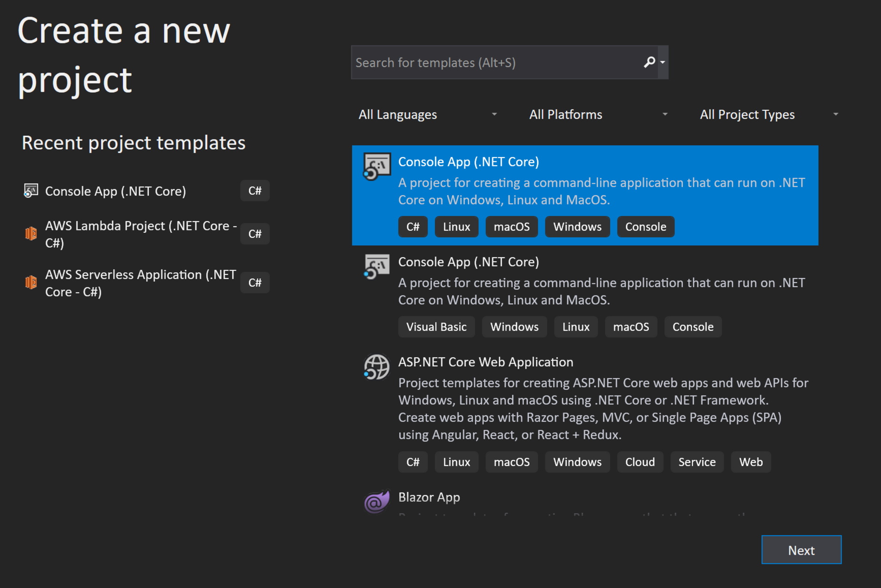The height and width of the screenshot is (588, 881).
Task: Click the search magnifier icon
Action: 649,62
